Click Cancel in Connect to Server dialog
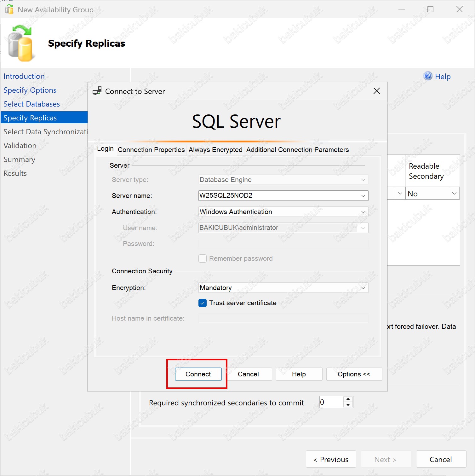This screenshot has width=475, height=476. coord(248,374)
